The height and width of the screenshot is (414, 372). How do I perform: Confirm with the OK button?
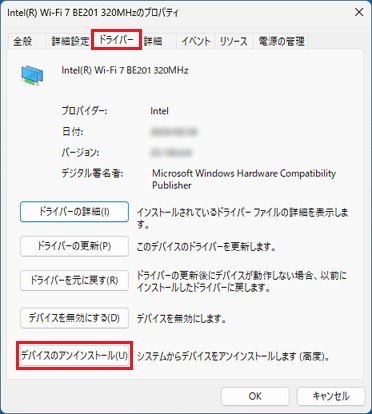(x=255, y=396)
